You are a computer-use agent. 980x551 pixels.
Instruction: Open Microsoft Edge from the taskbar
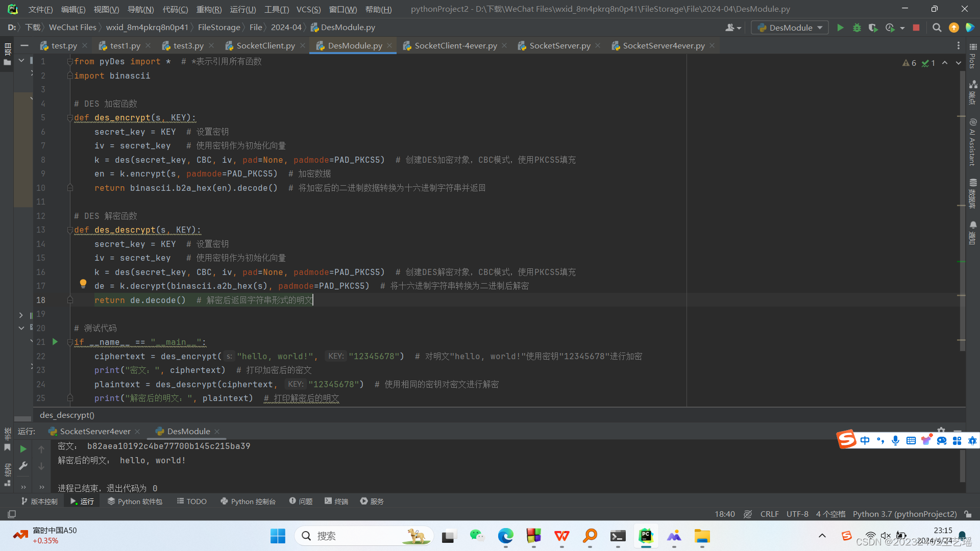(x=505, y=536)
